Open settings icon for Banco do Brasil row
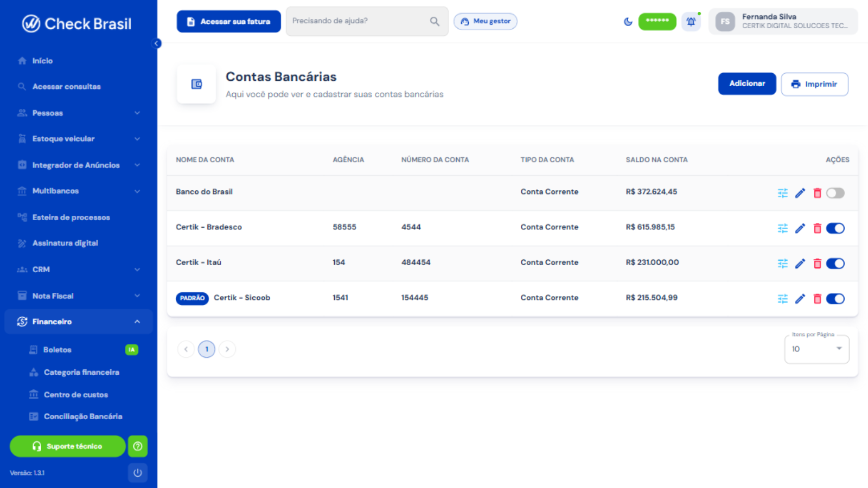Screen dimensions: 868x488 pos(782,193)
